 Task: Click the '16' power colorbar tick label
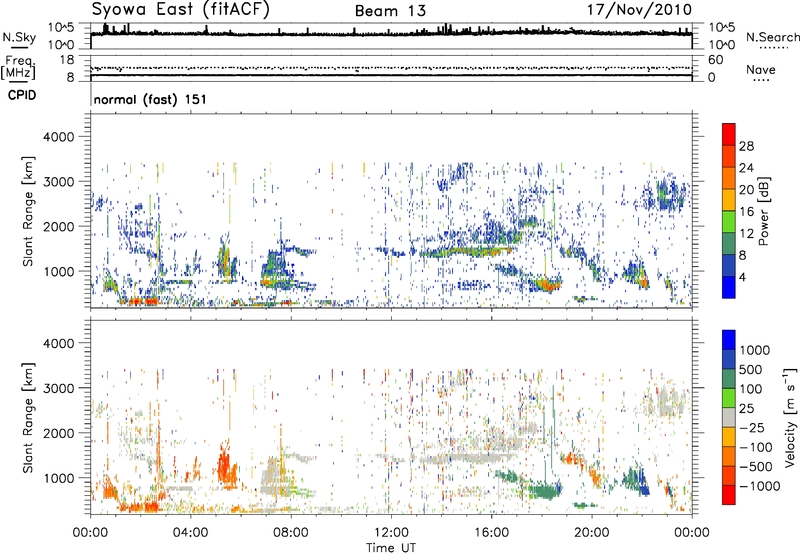click(x=746, y=212)
